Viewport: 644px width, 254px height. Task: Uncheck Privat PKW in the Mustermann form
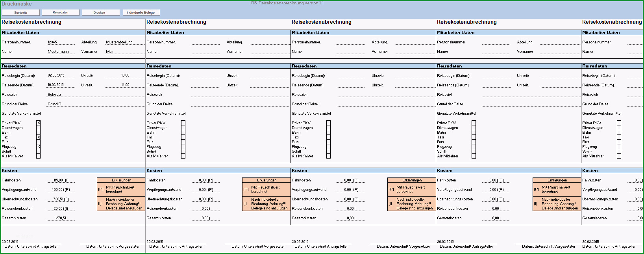39,123
